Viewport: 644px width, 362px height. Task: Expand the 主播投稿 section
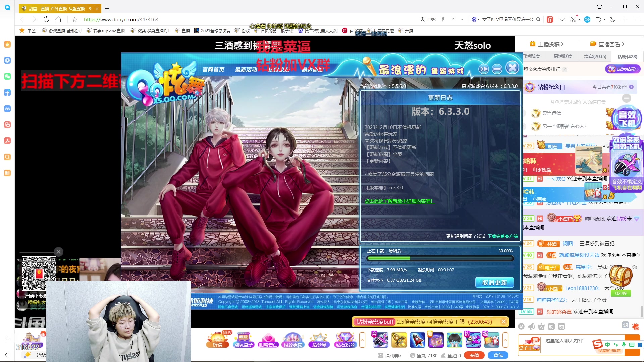547,44
